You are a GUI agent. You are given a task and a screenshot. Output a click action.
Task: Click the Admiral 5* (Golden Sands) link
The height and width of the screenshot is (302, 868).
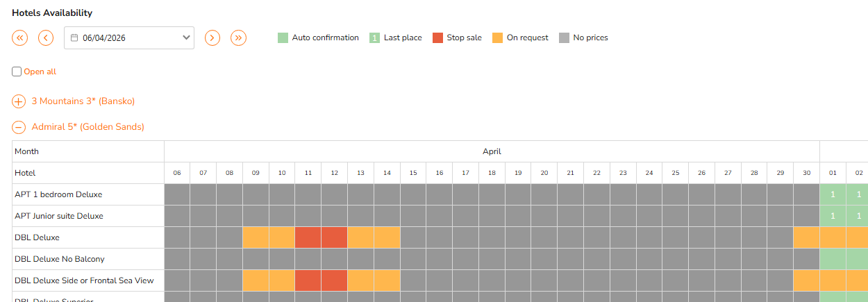tap(87, 127)
